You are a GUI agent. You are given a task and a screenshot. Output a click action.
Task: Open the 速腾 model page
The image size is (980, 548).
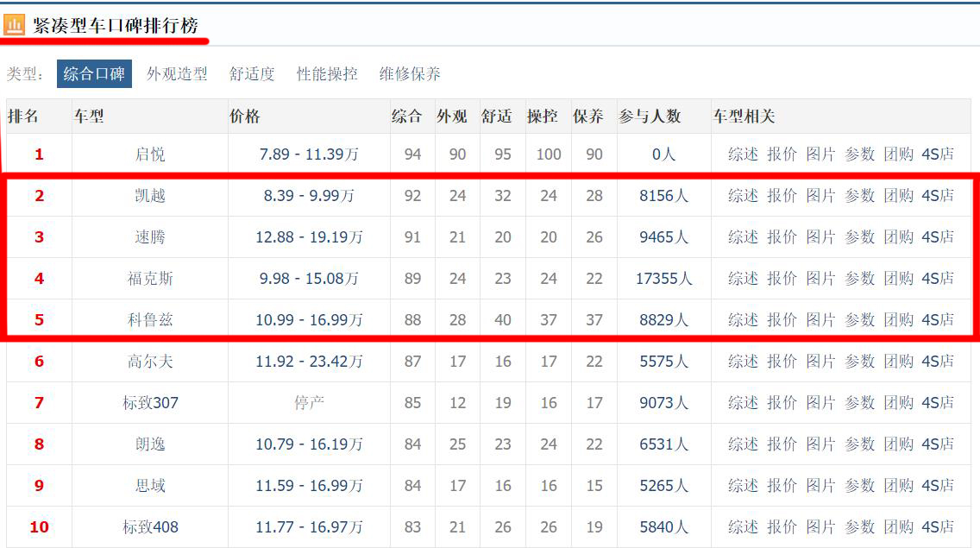tap(151, 237)
